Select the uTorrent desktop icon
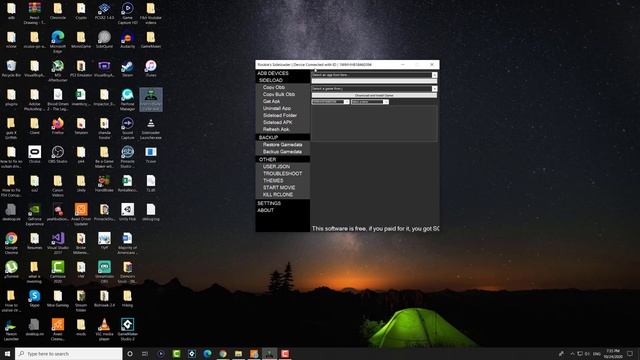 (11, 269)
